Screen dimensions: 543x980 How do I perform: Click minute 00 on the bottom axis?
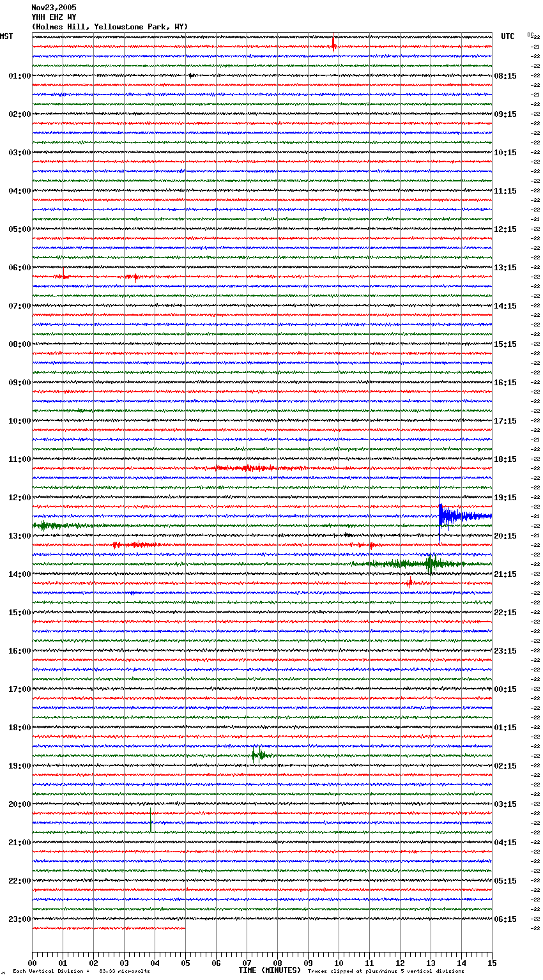[32, 963]
